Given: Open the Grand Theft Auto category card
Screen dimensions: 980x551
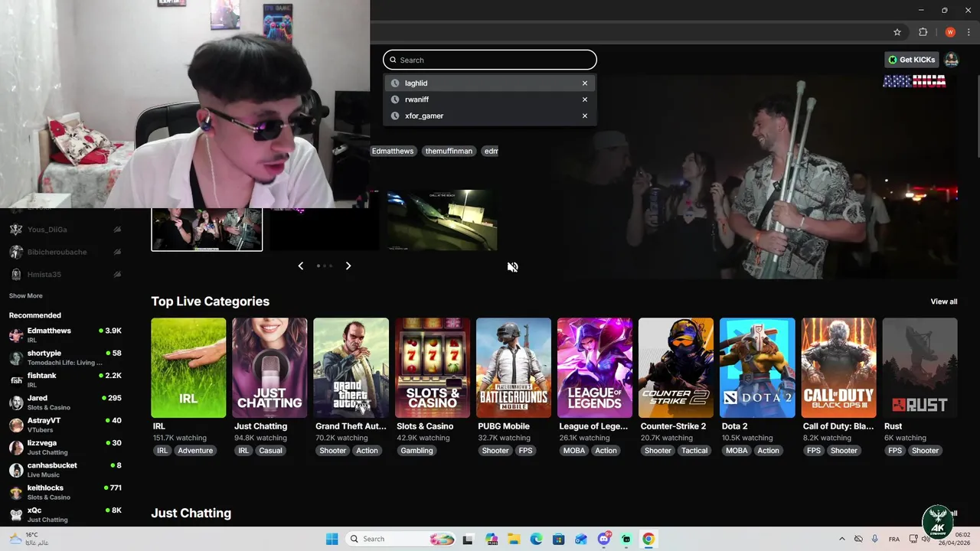Looking at the screenshot, I should tap(351, 367).
